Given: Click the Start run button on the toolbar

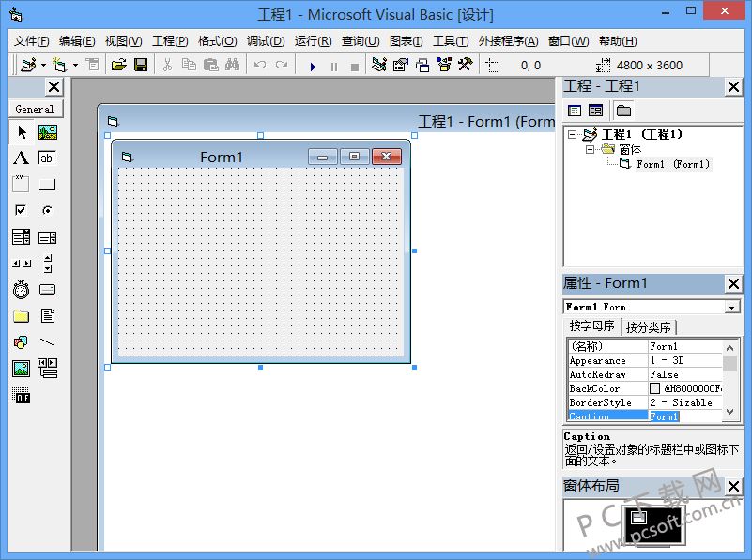Looking at the screenshot, I should pos(313,65).
